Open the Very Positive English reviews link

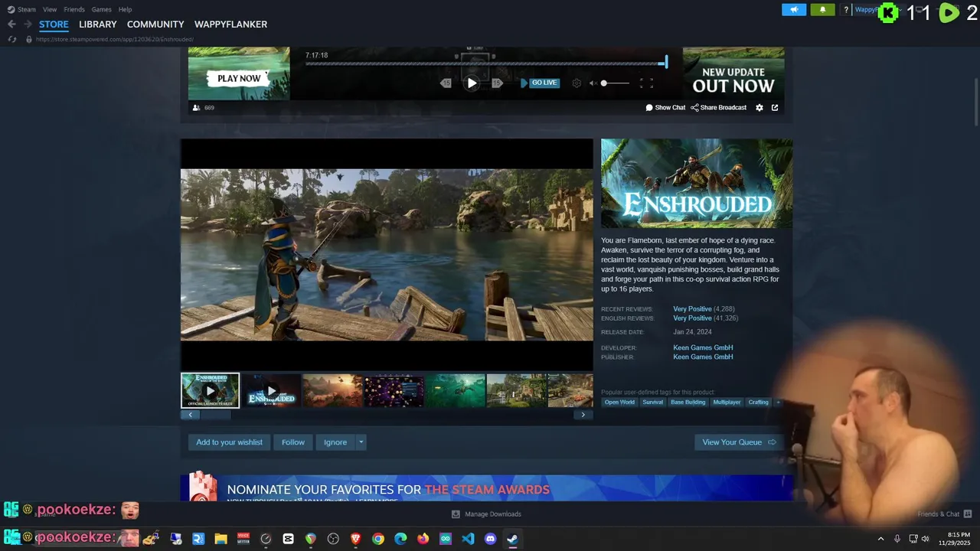(692, 318)
